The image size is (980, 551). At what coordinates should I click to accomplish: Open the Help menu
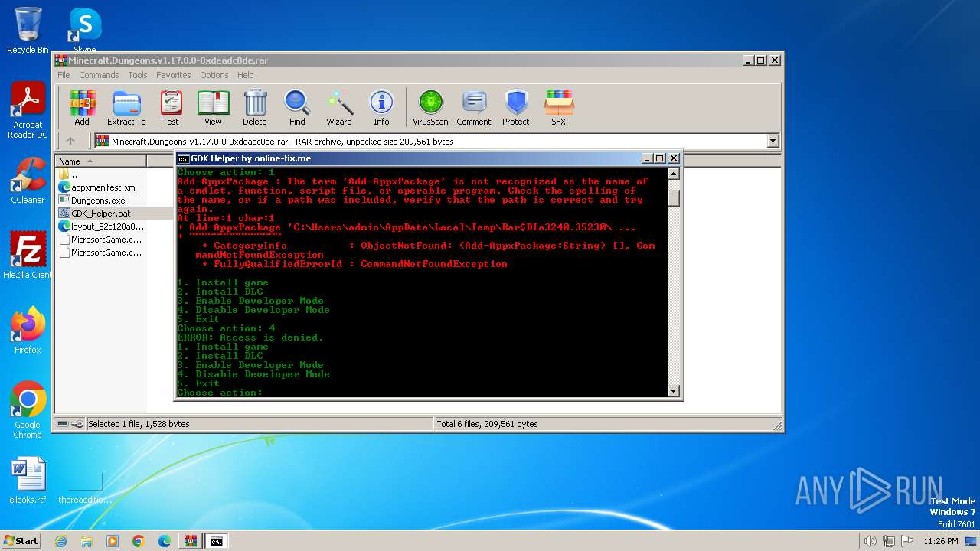(245, 75)
